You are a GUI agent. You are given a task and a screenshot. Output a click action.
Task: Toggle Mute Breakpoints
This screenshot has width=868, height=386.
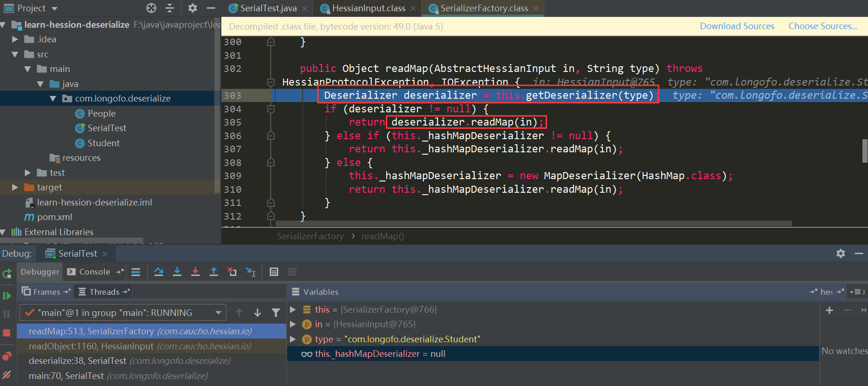(7, 375)
